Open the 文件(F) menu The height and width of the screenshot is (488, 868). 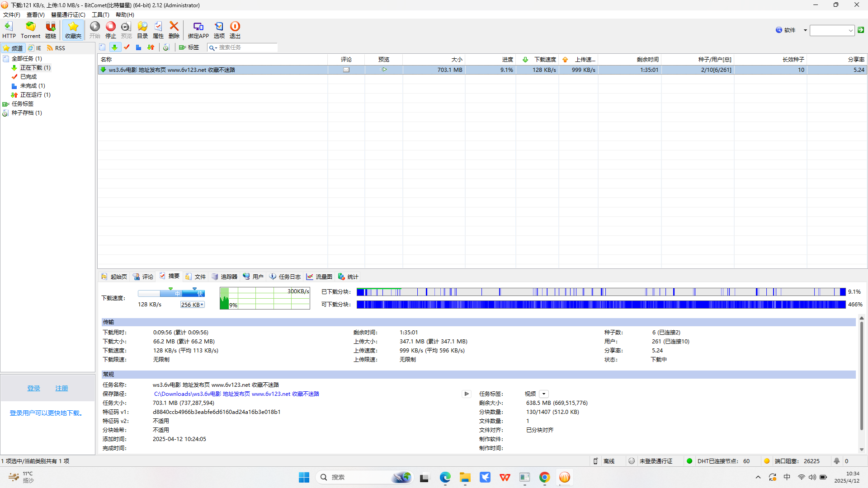[12, 15]
